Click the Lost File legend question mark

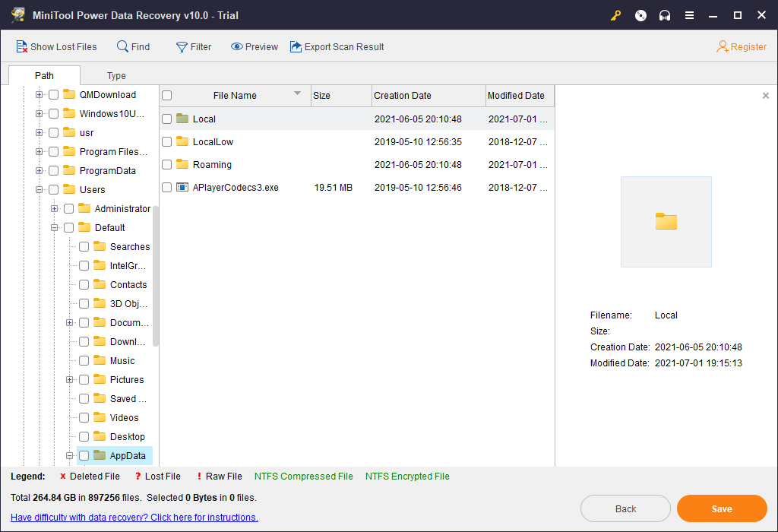pos(138,477)
